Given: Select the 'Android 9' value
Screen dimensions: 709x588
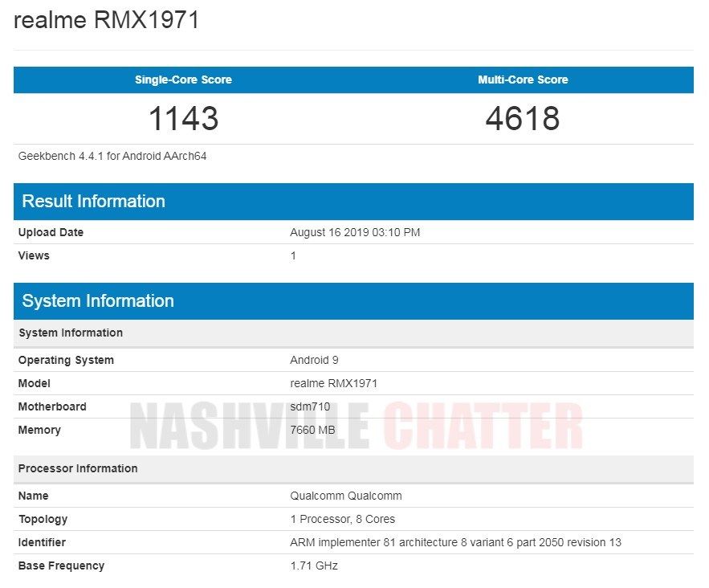Looking at the screenshot, I should [314, 360].
